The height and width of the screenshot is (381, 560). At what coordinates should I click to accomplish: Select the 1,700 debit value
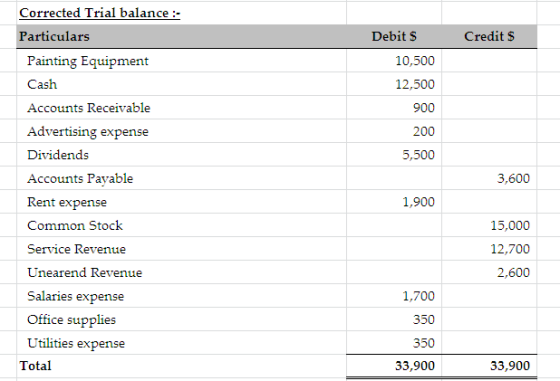pyautogui.click(x=418, y=296)
